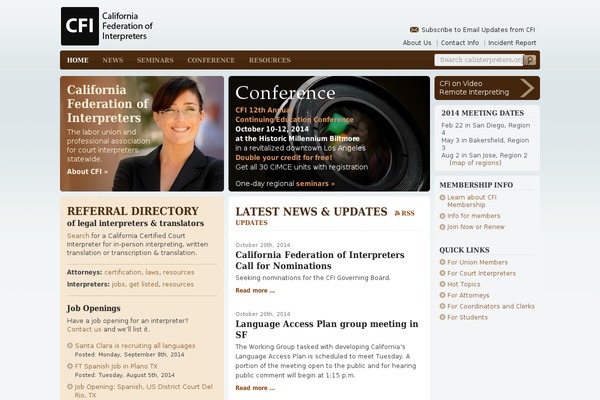The image size is (600, 400).
Task: Click bullet icon beside FT Spanish Job posting
Action: click(x=70, y=366)
